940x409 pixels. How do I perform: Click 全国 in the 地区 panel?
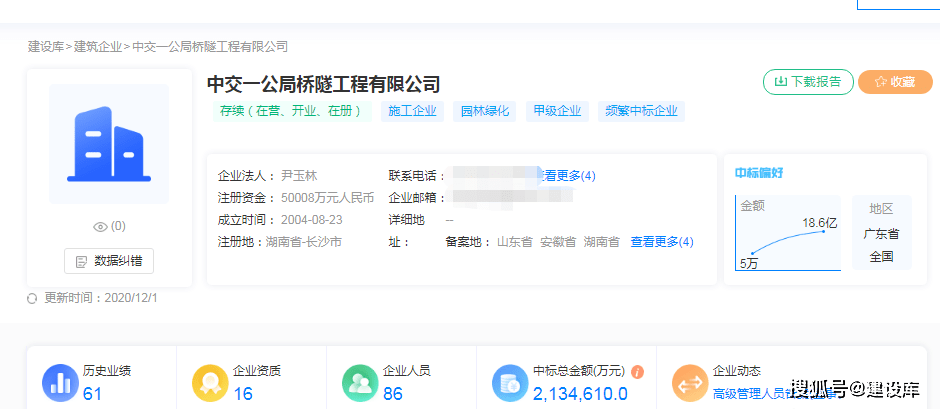881,257
